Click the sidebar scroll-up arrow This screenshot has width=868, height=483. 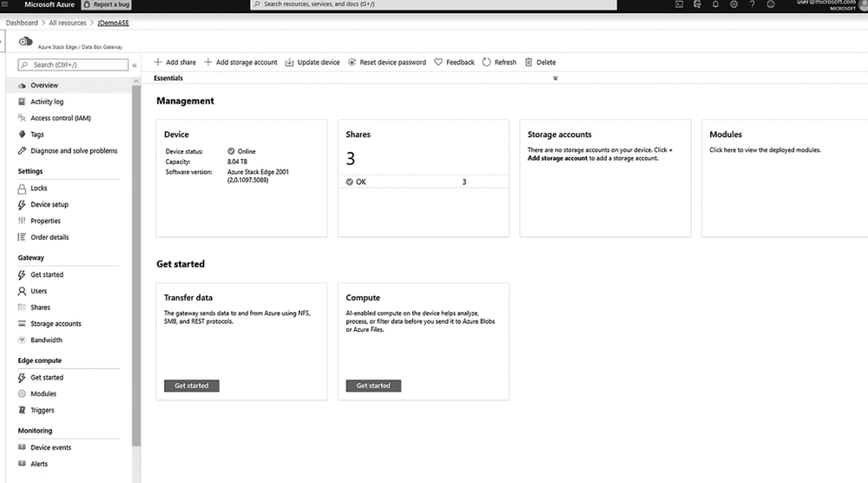[136, 82]
